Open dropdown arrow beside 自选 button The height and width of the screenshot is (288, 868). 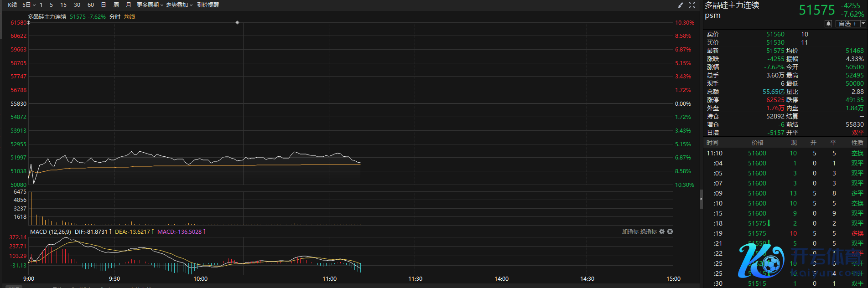(x=863, y=24)
